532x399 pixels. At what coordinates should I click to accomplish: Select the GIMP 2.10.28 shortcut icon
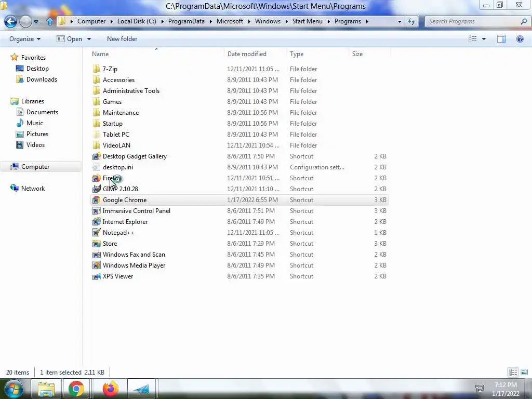tap(96, 189)
